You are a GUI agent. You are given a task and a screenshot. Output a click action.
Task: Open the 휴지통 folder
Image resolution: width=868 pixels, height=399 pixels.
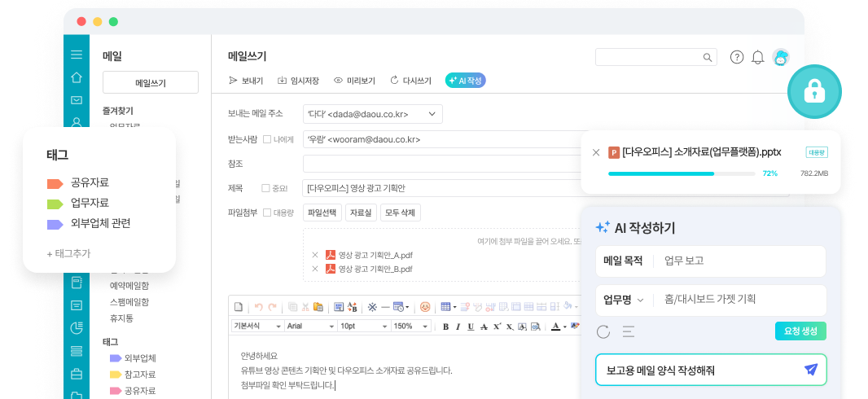tap(121, 318)
